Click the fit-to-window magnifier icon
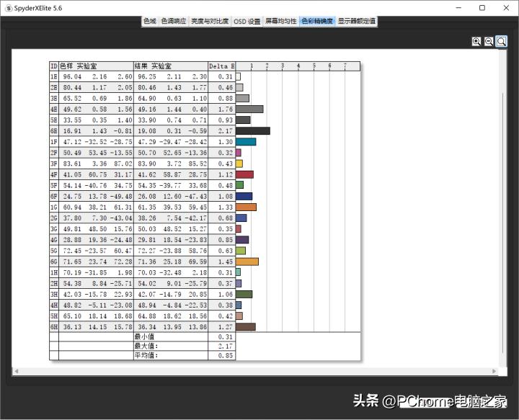This screenshot has width=519, height=420. tap(502, 41)
